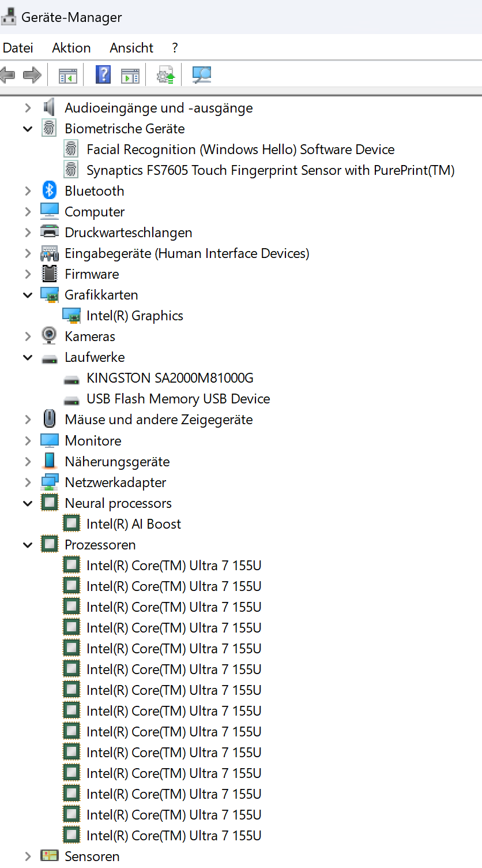Click the chip icon beside Neural processors
The height and width of the screenshot is (868, 482).
point(50,502)
